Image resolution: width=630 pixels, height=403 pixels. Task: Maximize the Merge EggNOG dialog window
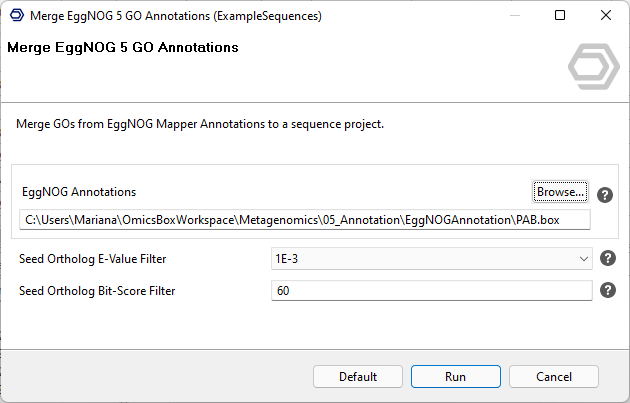[x=559, y=16]
